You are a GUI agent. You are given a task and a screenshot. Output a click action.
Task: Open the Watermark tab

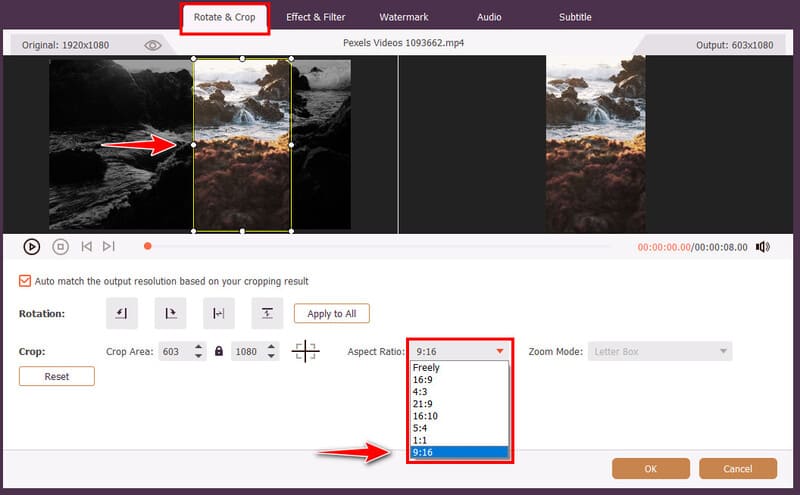(x=404, y=17)
